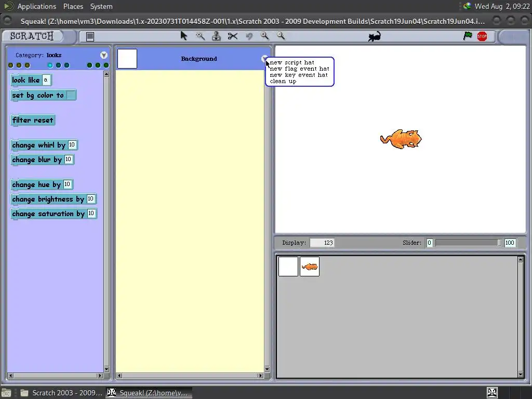Viewport: 532px width, 399px height.
Task: Click the value field of change hue block
Action: [x=67, y=184]
